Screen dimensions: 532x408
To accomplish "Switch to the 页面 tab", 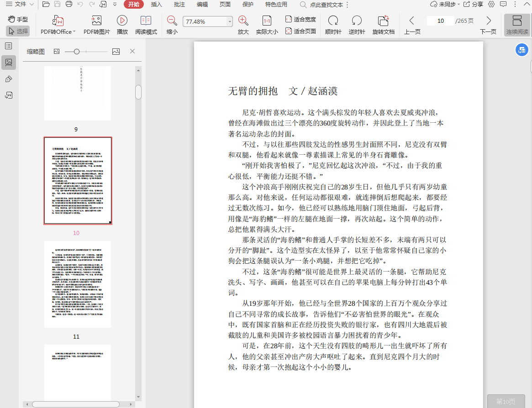I will [225, 5].
